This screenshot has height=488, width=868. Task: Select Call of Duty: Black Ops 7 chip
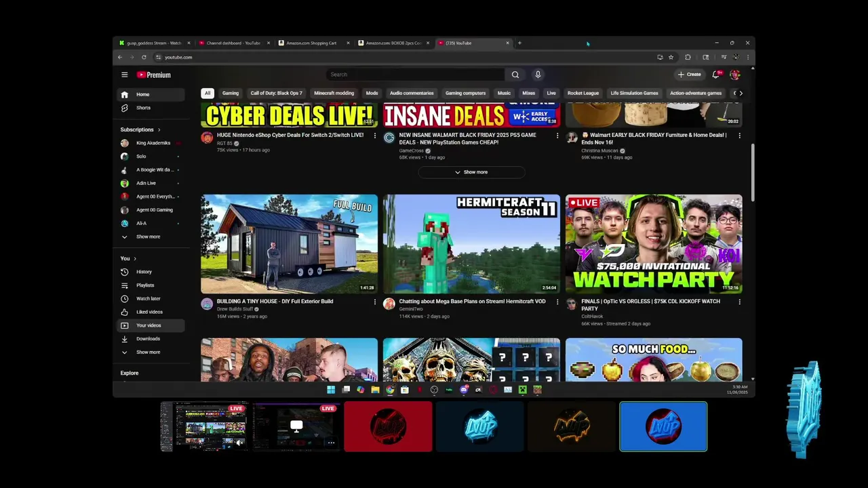277,93
